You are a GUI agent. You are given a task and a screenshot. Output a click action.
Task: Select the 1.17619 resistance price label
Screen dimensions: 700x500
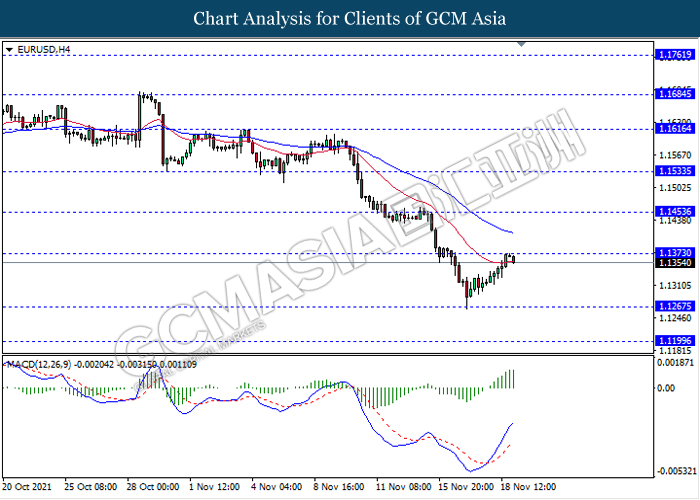670,56
